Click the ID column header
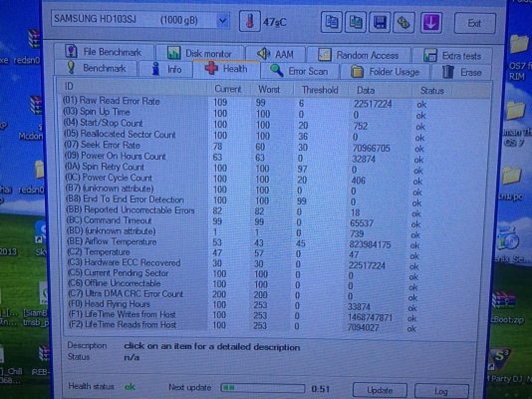The height and width of the screenshot is (399, 532). pyautogui.click(x=133, y=87)
